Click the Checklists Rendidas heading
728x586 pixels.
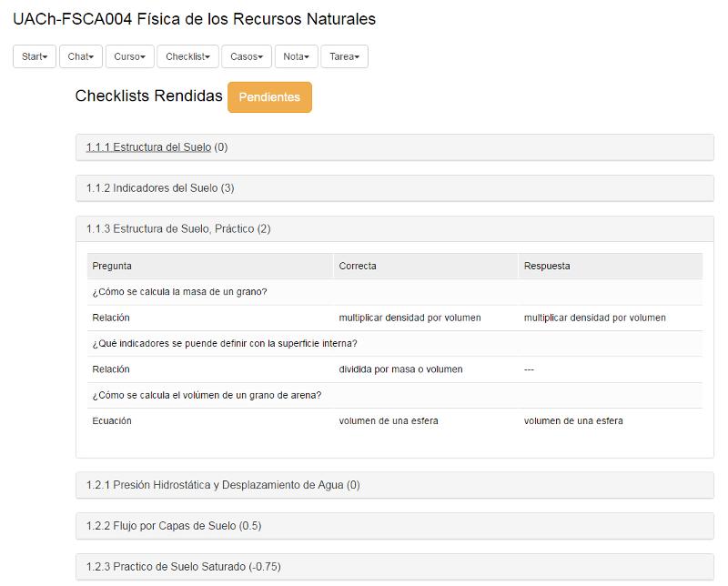point(148,96)
